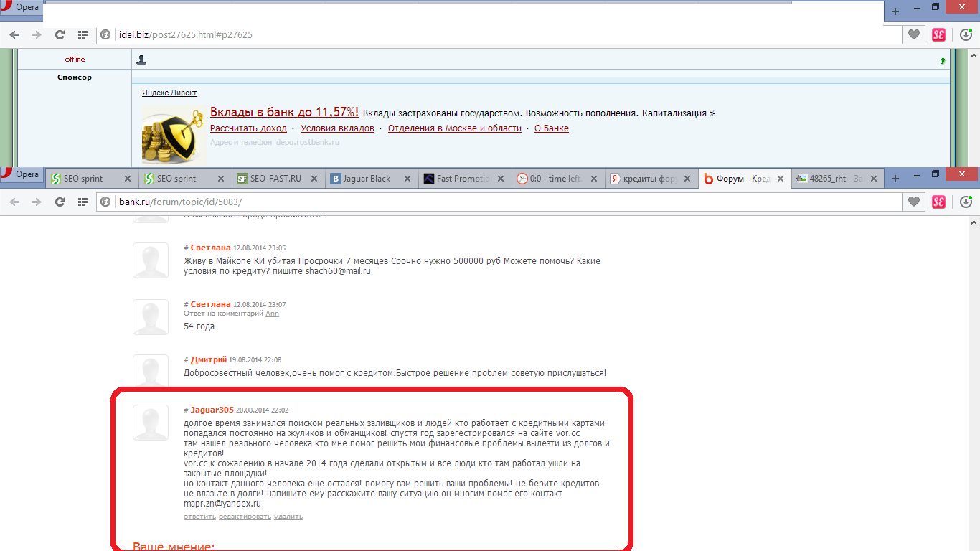Viewport: 980px width, 551px height.
Task: Open the Opera menu in the bank.ru window
Action: [x=22, y=174]
